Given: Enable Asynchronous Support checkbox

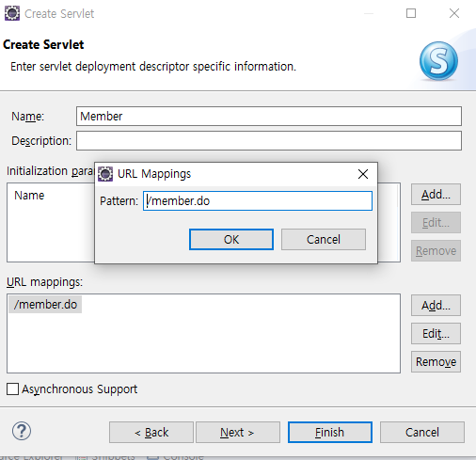Looking at the screenshot, I should [12, 389].
